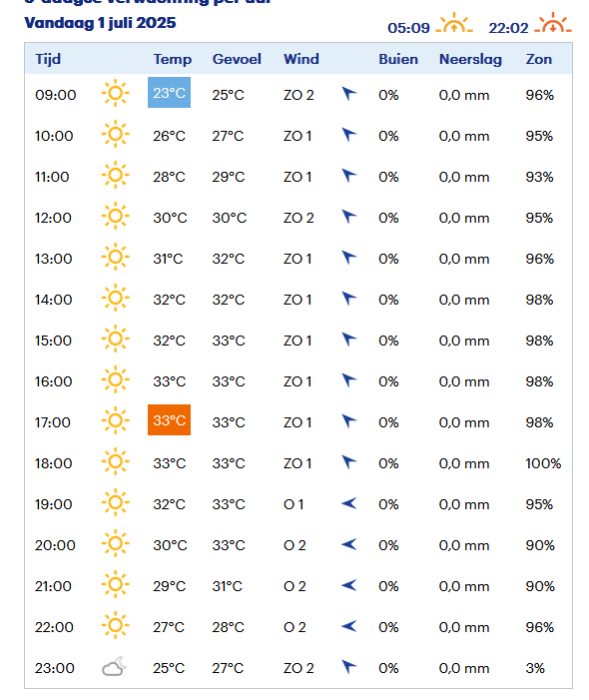Click the Buien column header
The image size is (589, 700).
tap(398, 59)
